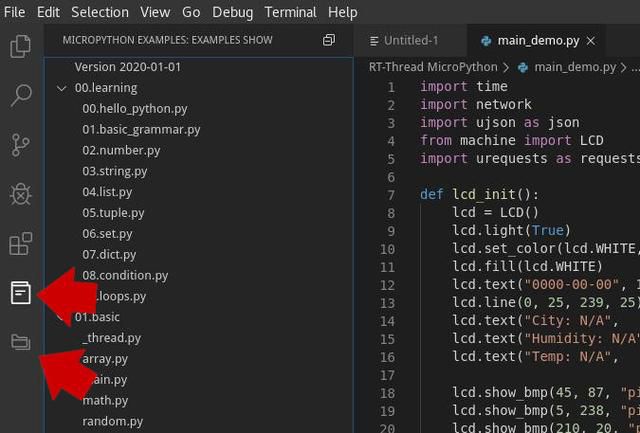Click Python icon on main_demo.py tab
This screenshot has height=433, width=640.
coord(486,41)
